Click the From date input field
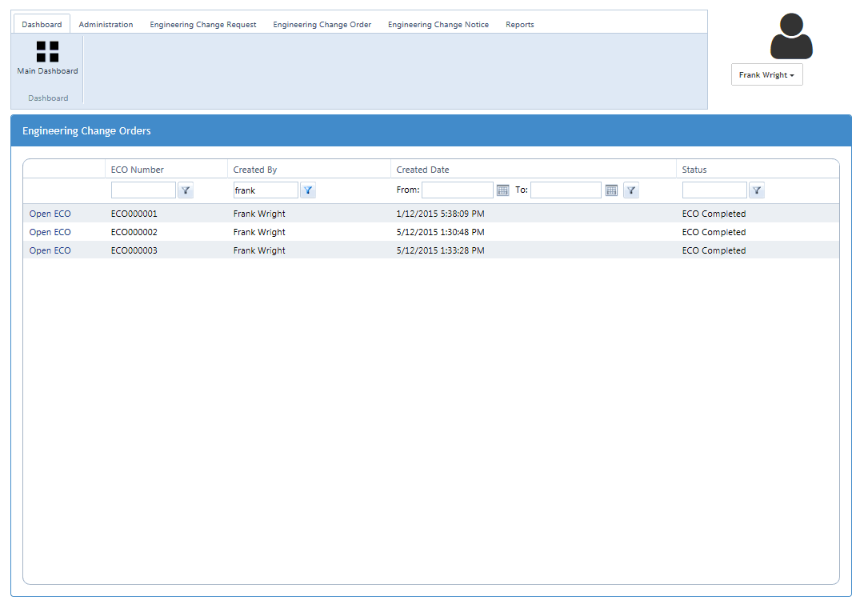This screenshot has width=864, height=616. click(x=458, y=190)
